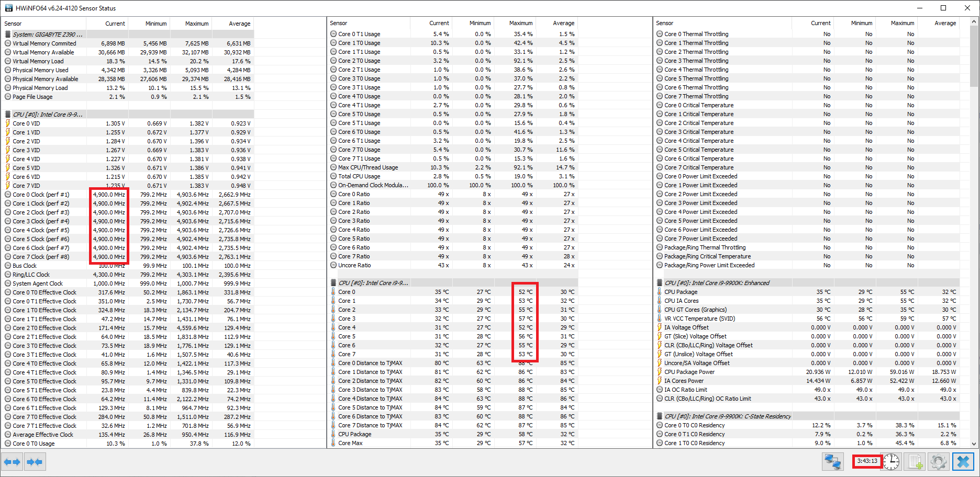Select the Physical Memory Used row label
Screen dimensions: 980x477
[x=40, y=70]
